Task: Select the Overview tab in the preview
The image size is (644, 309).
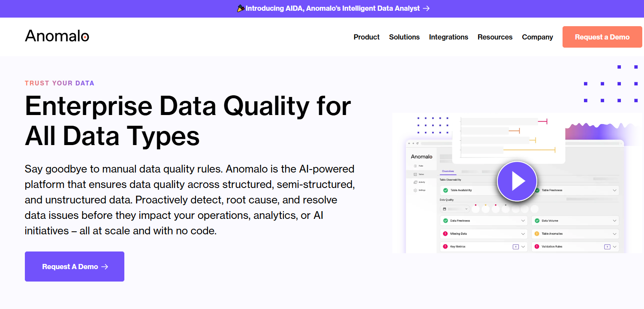Action: click(448, 171)
